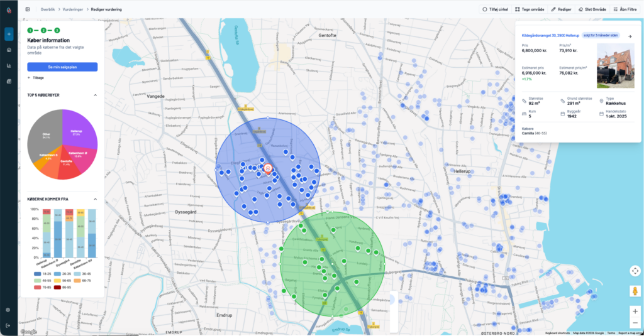Image resolution: width=644 pixels, height=336 pixels.
Task: Collapse the KØBERNE KOMMER FRA section
Action: tap(95, 200)
